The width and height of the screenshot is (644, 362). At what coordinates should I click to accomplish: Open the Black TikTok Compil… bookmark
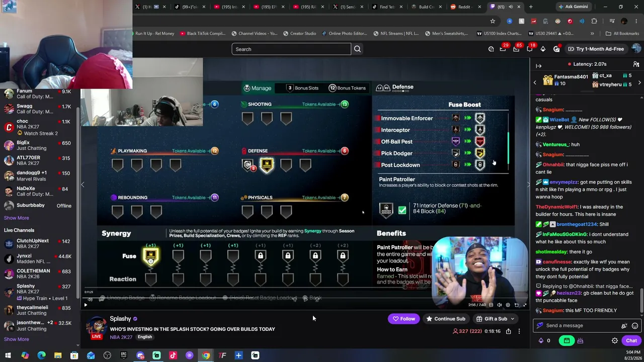(x=202, y=34)
